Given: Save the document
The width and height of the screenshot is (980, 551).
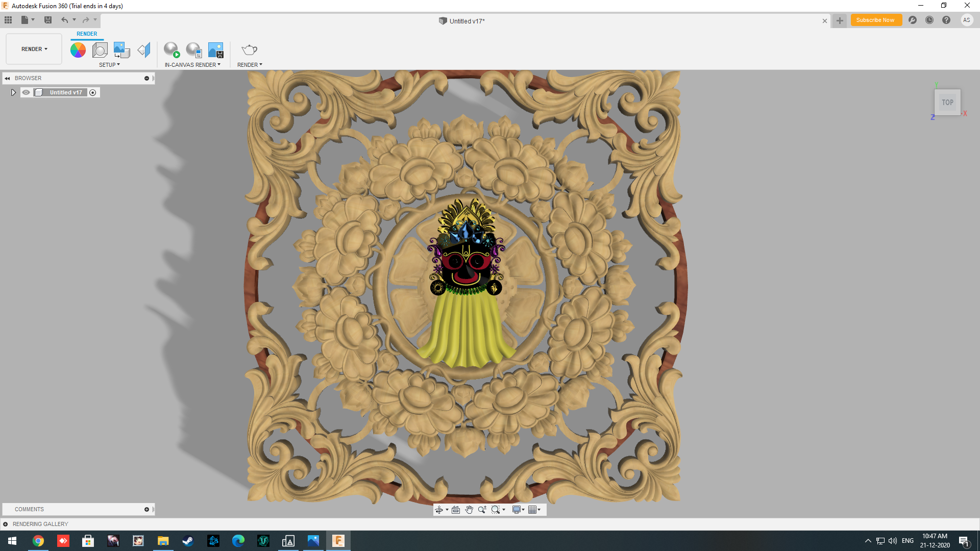Looking at the screenshot, I should (48, 20).
